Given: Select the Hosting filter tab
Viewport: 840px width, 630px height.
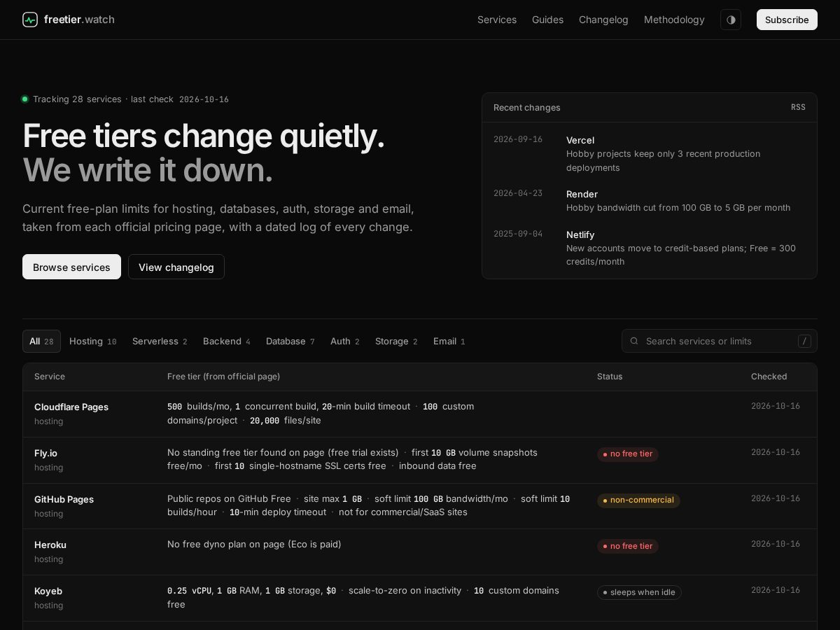Looking at the screenshot, I should coord(93,341).
